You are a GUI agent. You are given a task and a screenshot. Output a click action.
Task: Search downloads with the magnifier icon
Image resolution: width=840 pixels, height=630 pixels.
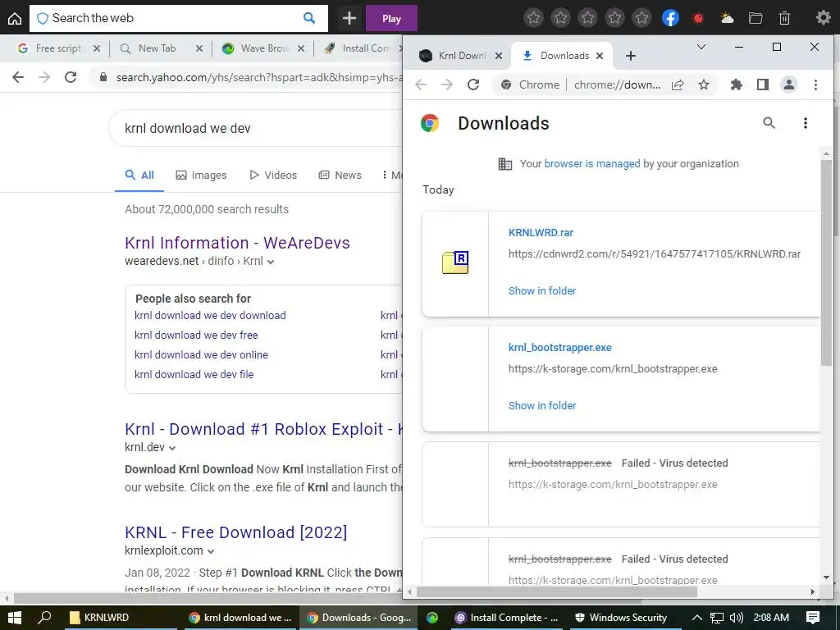tap(769, 123)
